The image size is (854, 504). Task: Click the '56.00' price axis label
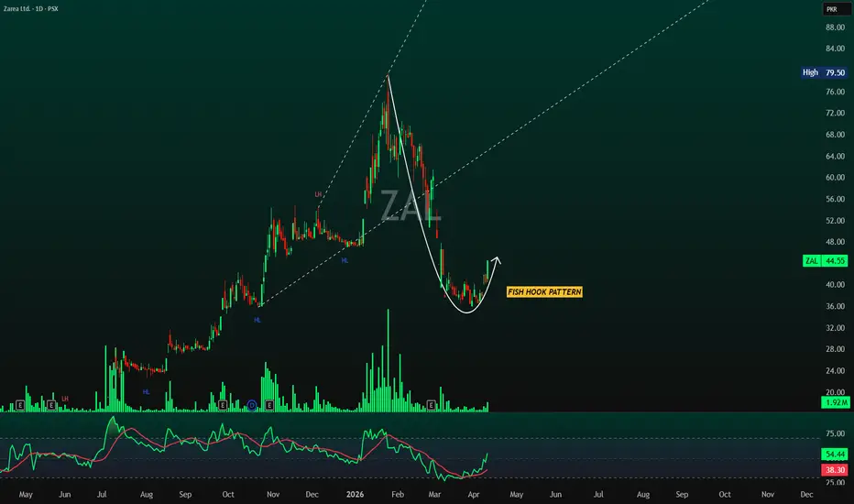835,199
